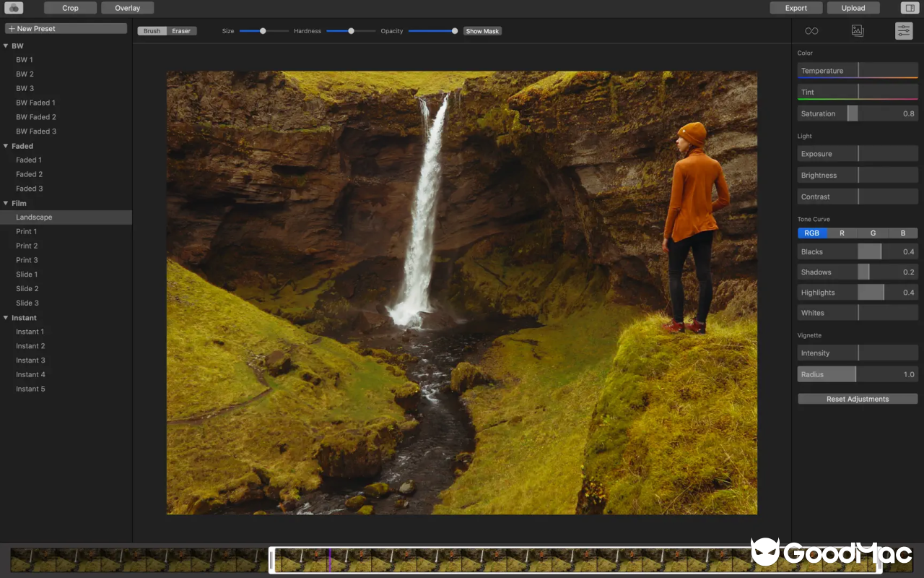
Task: Select the Slide 2 preset
Action: 27,288
